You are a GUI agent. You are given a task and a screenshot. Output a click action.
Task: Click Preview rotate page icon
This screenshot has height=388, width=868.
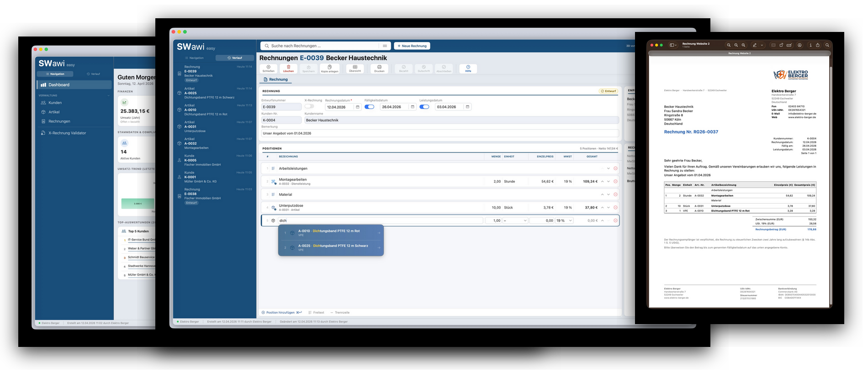(781, 45)
